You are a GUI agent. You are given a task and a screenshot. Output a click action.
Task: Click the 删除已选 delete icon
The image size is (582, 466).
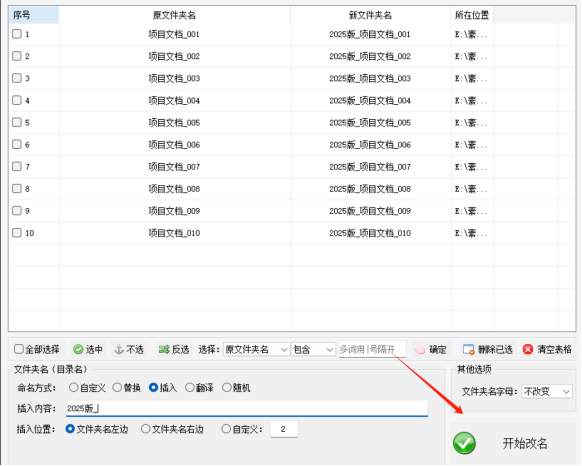(x=468, y=349)
